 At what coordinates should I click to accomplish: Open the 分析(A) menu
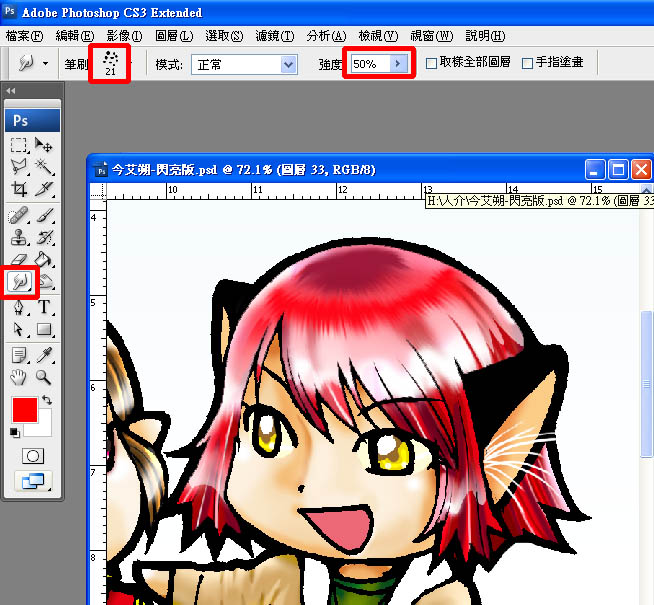pyautogui.click(x=326, y=36)
